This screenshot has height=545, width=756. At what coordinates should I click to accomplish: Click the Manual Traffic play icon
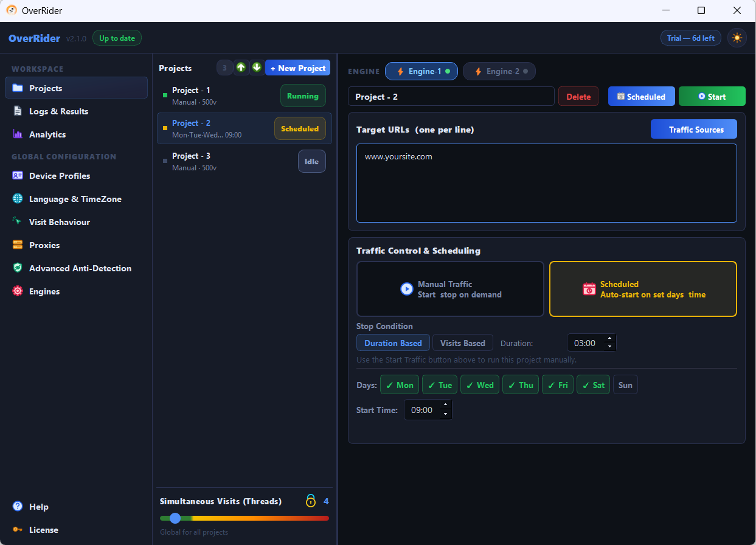406,289
